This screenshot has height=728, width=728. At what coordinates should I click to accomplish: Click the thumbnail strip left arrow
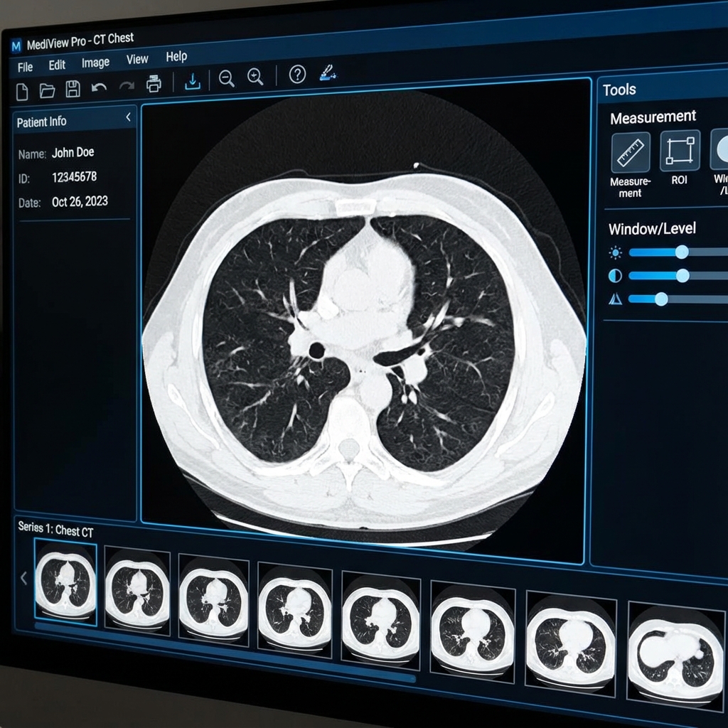(22, 578)
